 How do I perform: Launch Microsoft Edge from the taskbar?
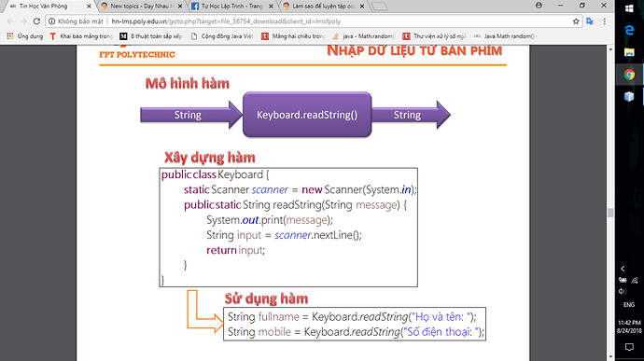coord(629,31)
